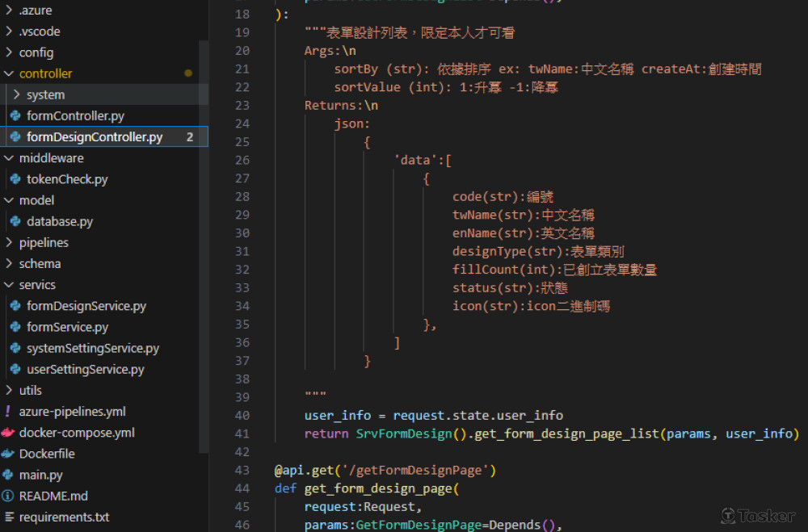Expand the schema folder
The width and height of the screenshot is (808, 532).
[39, 264]
